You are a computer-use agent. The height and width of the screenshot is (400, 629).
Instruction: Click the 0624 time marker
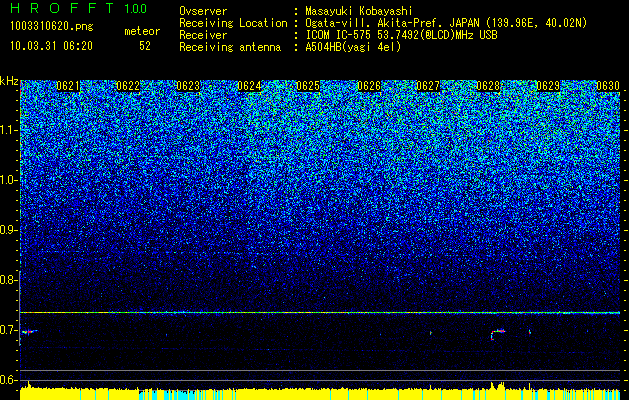249,86
